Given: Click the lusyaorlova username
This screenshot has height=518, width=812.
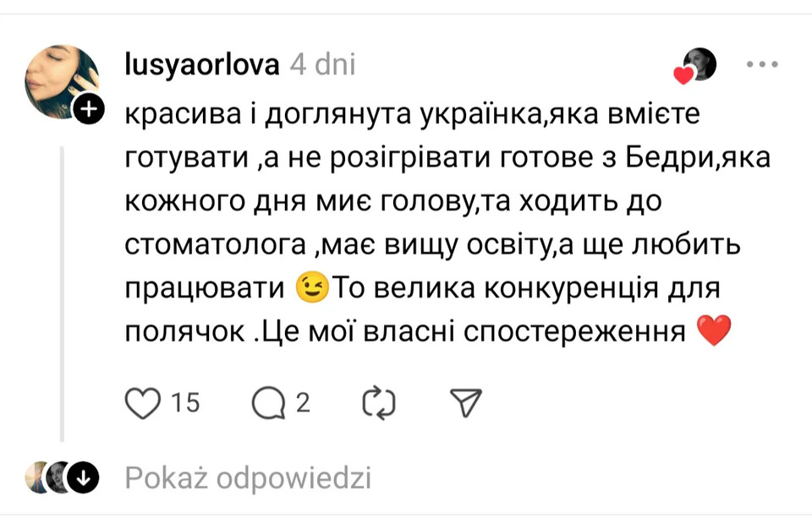Looking at the screenshot, I should 200,65.
